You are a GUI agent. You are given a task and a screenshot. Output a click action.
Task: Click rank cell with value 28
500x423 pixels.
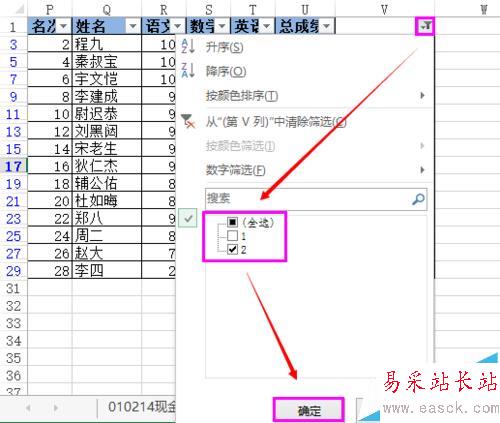click(x=50, y=271)
